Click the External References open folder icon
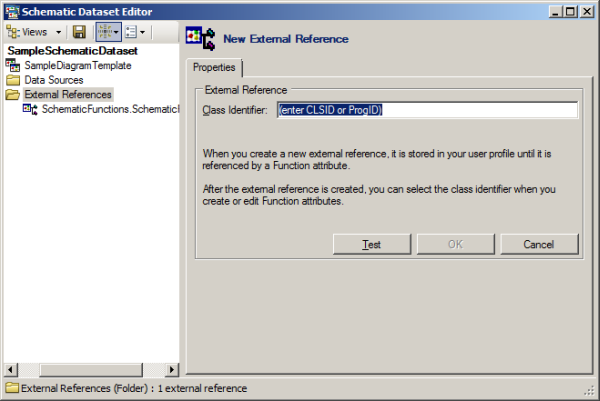The height and width of the screenshot is (401, 600). pyautogui.click(x=13, y=95)
